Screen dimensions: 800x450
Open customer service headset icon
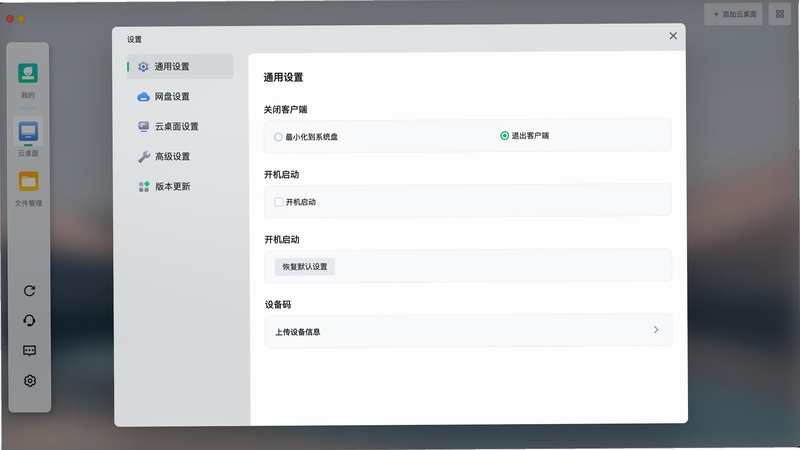pos(30,320)
